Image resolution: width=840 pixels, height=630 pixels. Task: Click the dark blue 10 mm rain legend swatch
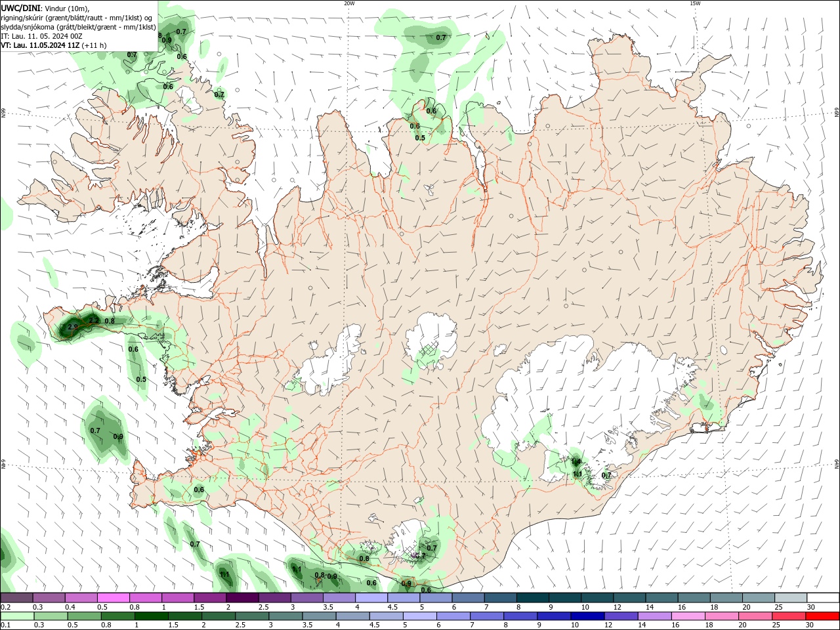point(586,616)
